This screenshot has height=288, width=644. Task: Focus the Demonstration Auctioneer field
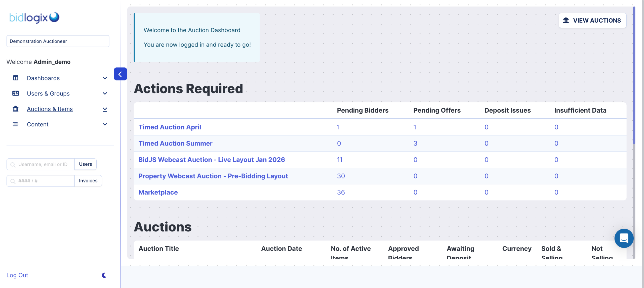[58, 41]
